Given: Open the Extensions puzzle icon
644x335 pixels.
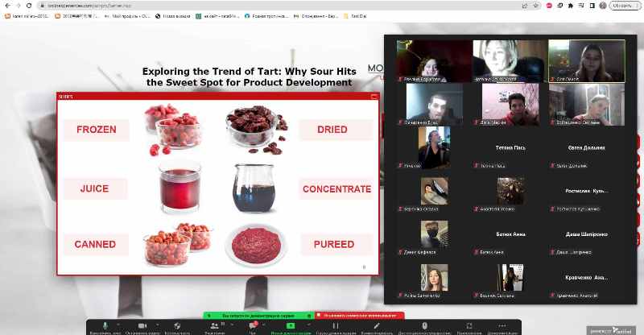Looking at the screenshot, I should [571, 6].
